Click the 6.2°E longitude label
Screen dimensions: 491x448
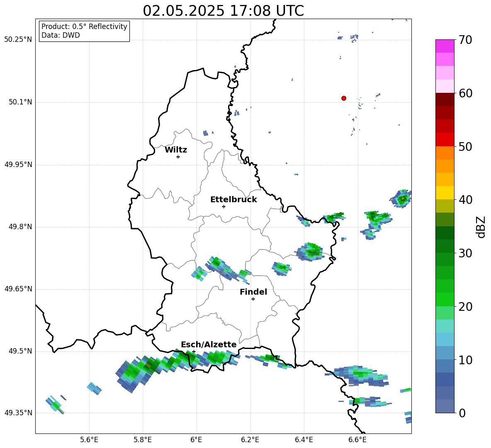point(250,440)
